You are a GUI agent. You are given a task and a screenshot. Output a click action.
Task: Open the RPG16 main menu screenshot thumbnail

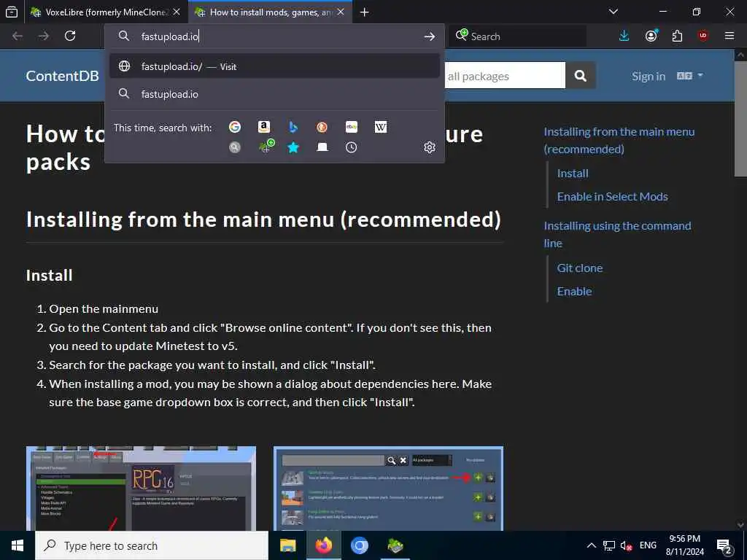coord(141,489)
